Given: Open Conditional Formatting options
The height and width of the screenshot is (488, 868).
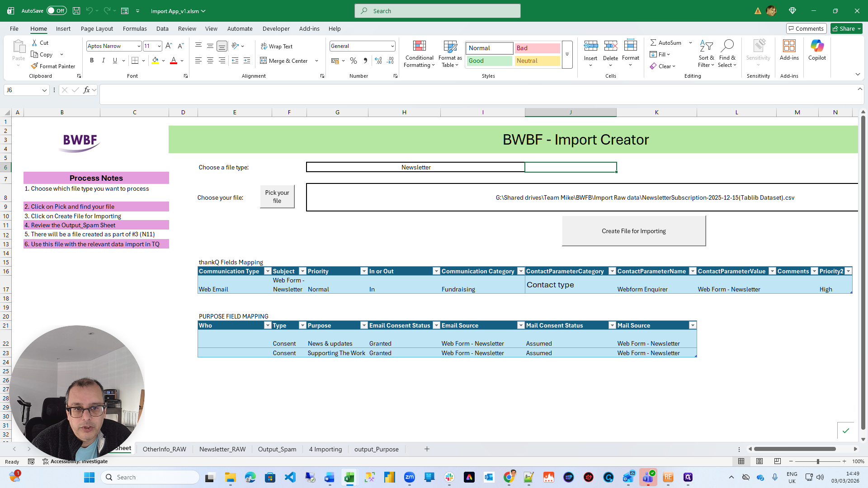Looking at the screenshot, I should click(x=419, y=54).
